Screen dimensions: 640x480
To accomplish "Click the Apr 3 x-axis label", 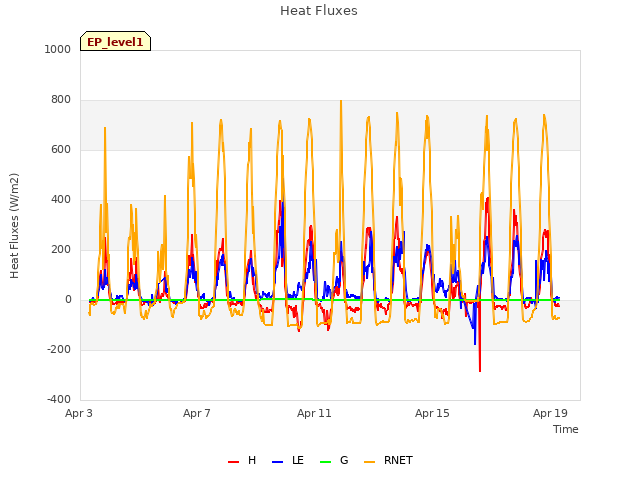I will point(79,413).
